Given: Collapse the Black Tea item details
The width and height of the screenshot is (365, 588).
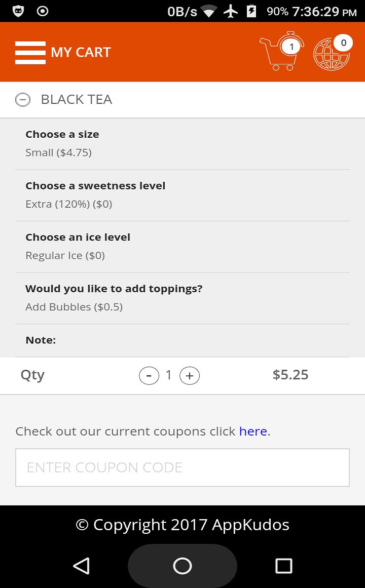Looking at the screenshot, I should 22,99.
